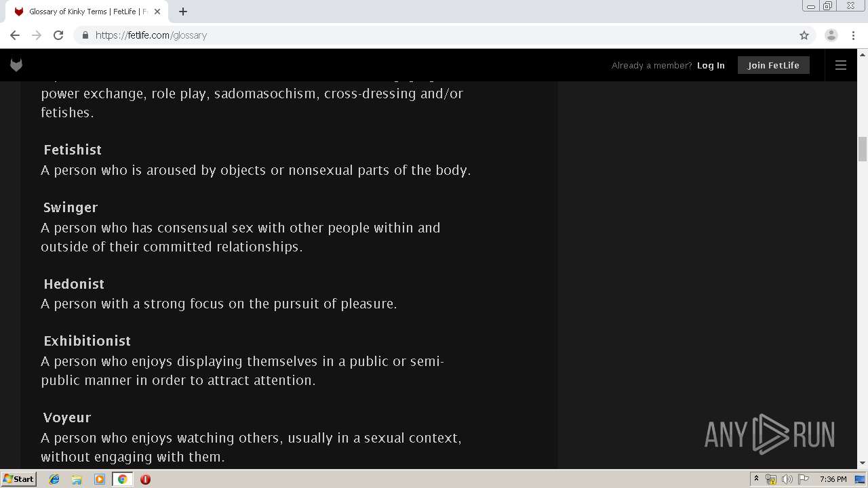Bookmark this page with star icon
Image resolution: width=868 pixels, height=488 pixels.
point(804,35)
